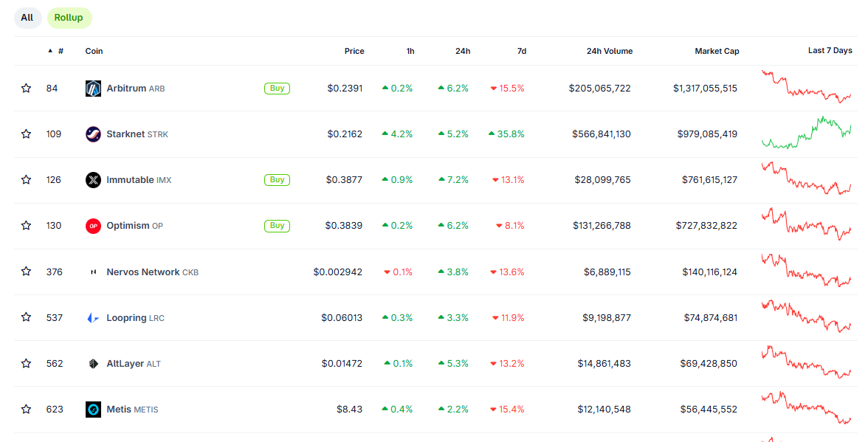868x442 pixels.
Task: Star Starknet to add to watchlist
Action: (26, 134)
